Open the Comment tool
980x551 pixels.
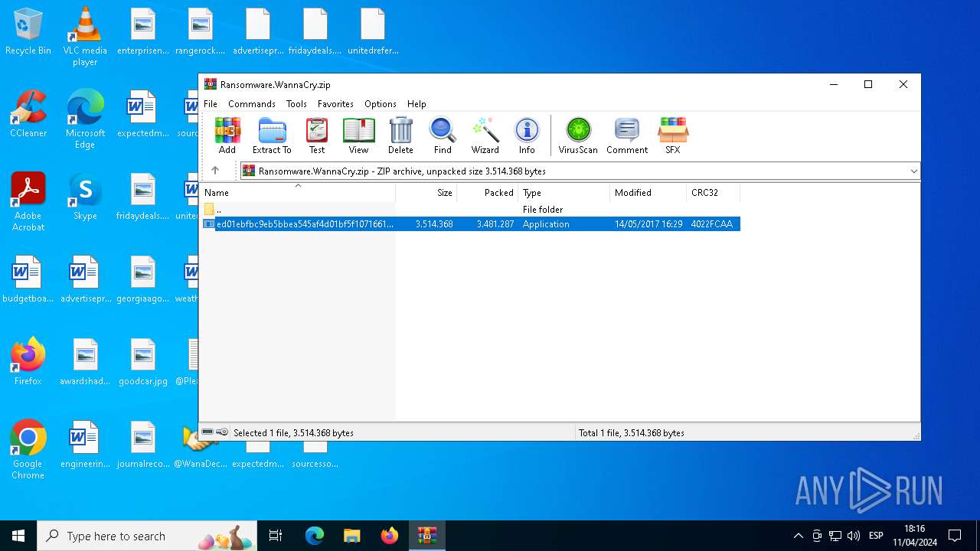coord(627,135)
